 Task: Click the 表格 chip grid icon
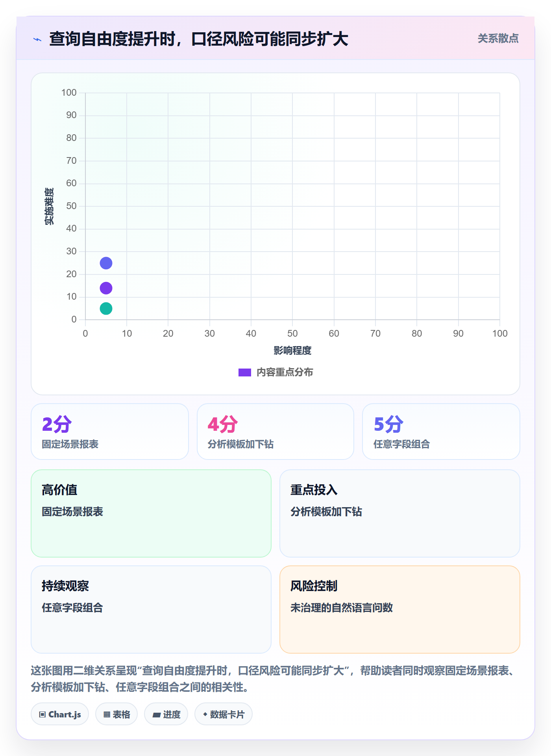click(107, 715)
